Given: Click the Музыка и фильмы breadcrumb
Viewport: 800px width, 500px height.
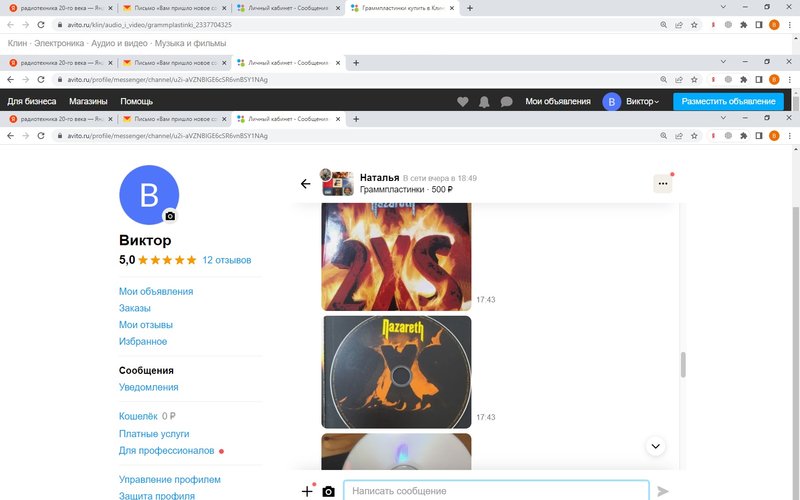Looking at the screenshot, I should [x=190, y=43].
